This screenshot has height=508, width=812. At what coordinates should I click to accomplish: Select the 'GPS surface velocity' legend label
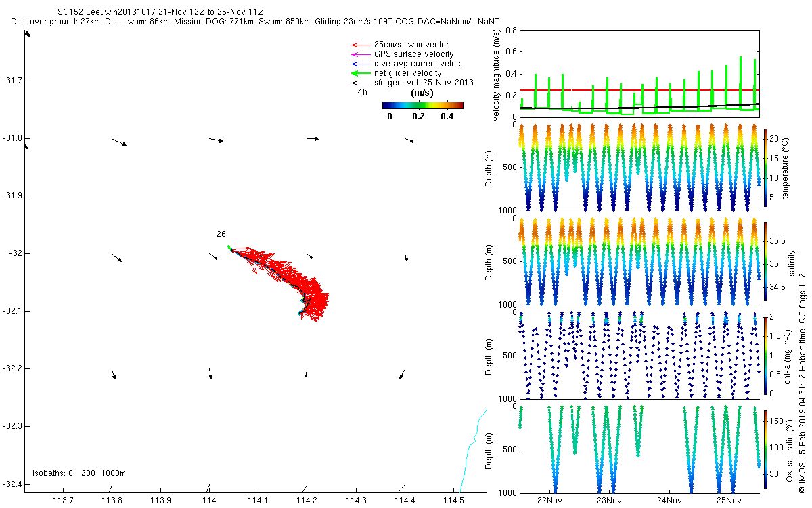(413, 54)
